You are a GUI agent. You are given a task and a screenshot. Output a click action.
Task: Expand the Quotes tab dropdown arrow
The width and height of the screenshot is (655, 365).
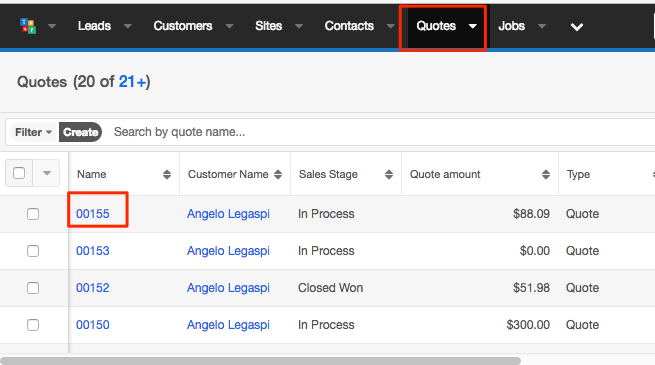tap(472, 26)
